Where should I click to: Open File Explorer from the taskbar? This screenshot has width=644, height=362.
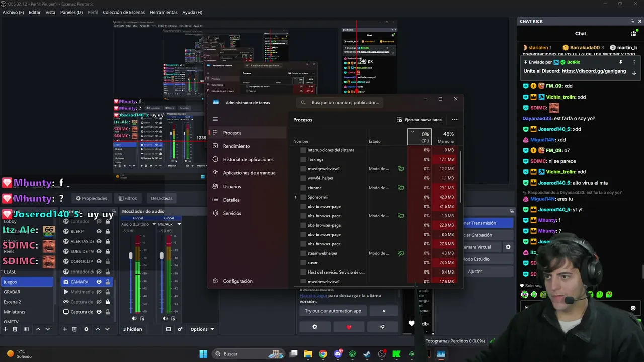[308, 354]
